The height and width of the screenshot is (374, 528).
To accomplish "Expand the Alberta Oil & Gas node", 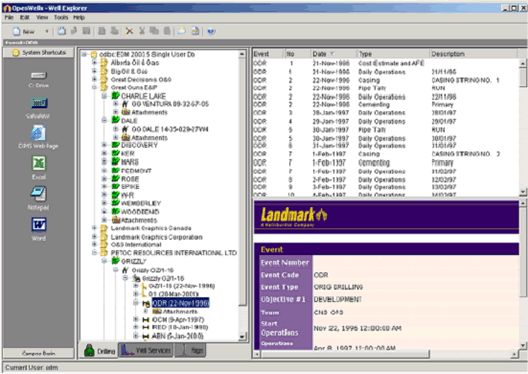I will [x=94, y=62].
